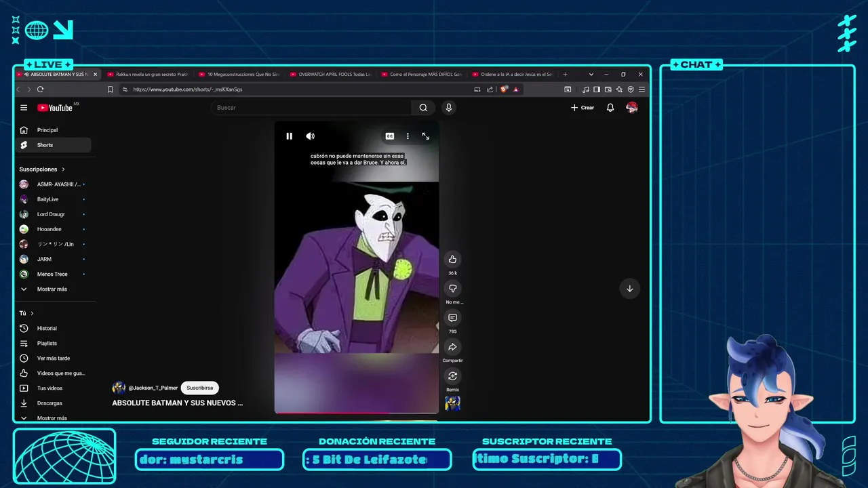Click the Remix icon

[452, 376]
